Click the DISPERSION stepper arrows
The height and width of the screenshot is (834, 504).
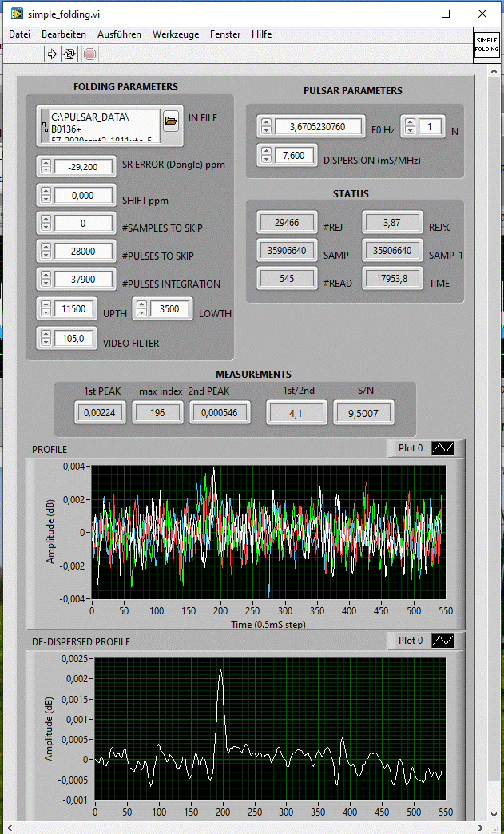266,155
